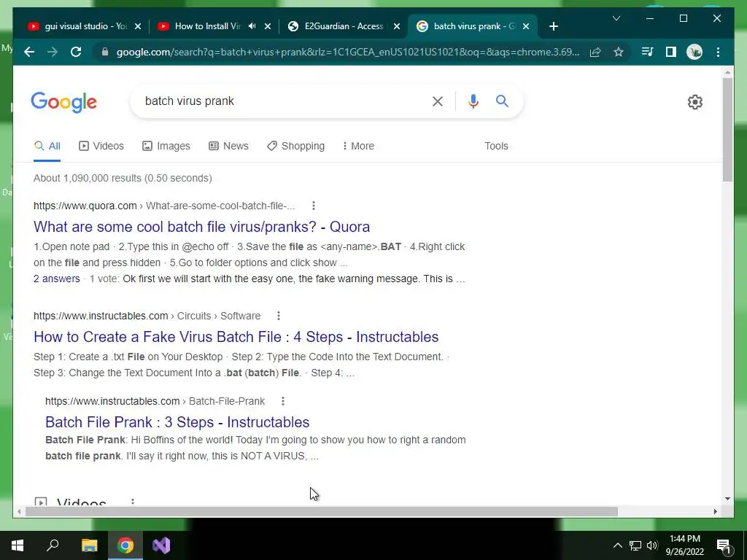
Task: Open Batch File Prank : 3 Steps link
Action: [x=177, y=422]
